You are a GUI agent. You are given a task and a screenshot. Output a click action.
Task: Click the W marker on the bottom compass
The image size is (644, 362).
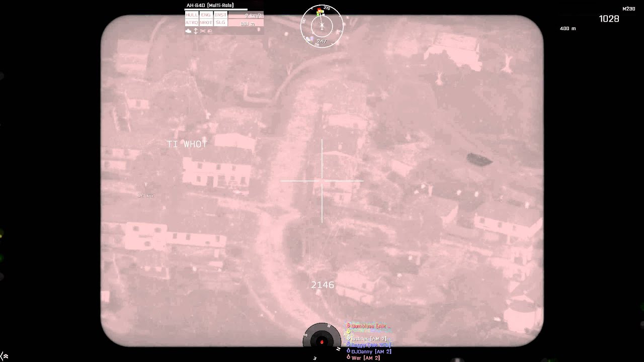click(x=329, y=326)
